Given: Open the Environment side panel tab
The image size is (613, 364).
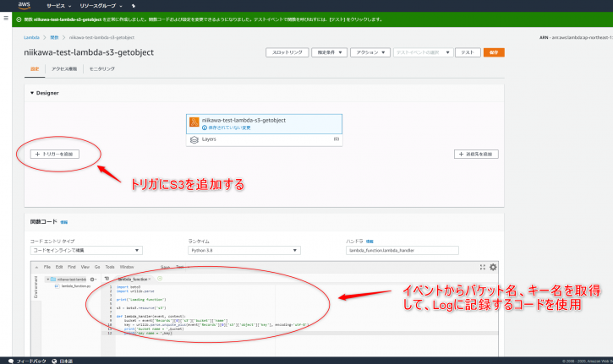Looking at the screenshot, I should point(36,287).
